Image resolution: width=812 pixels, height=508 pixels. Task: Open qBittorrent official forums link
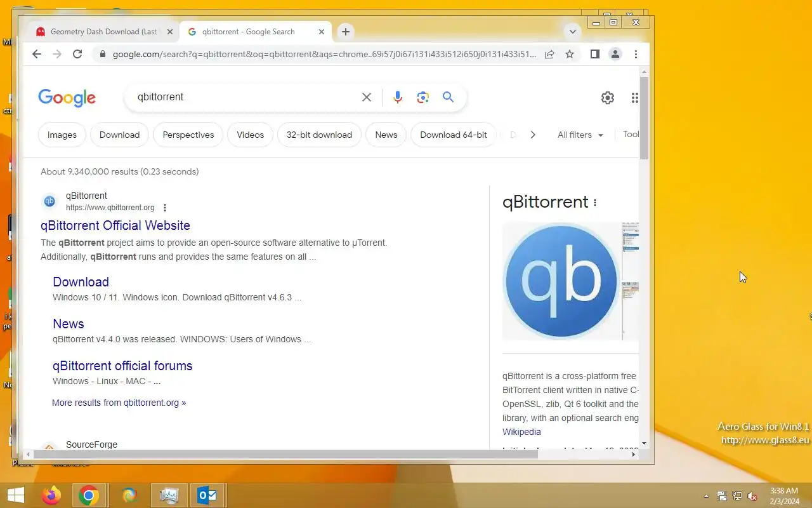[x=122, y=366]
